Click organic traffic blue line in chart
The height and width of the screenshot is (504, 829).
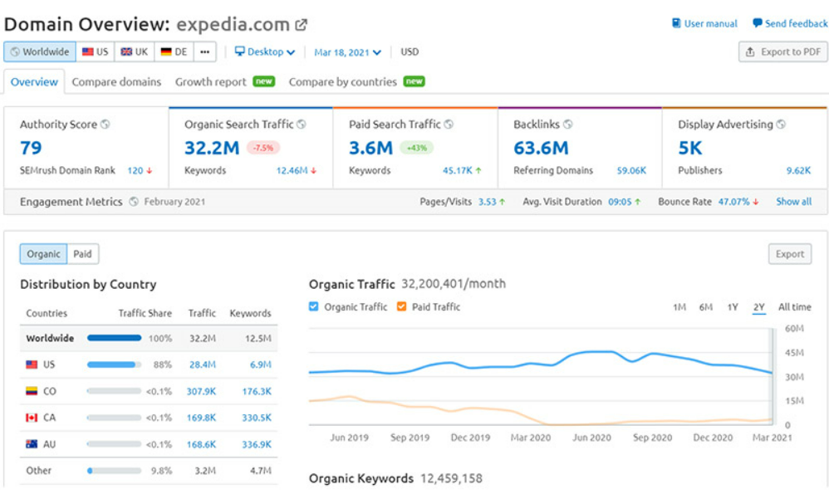tap(539, 364)
